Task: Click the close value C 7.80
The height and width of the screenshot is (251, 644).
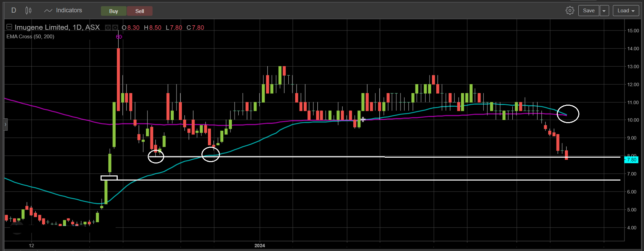Action: (195, 28)
